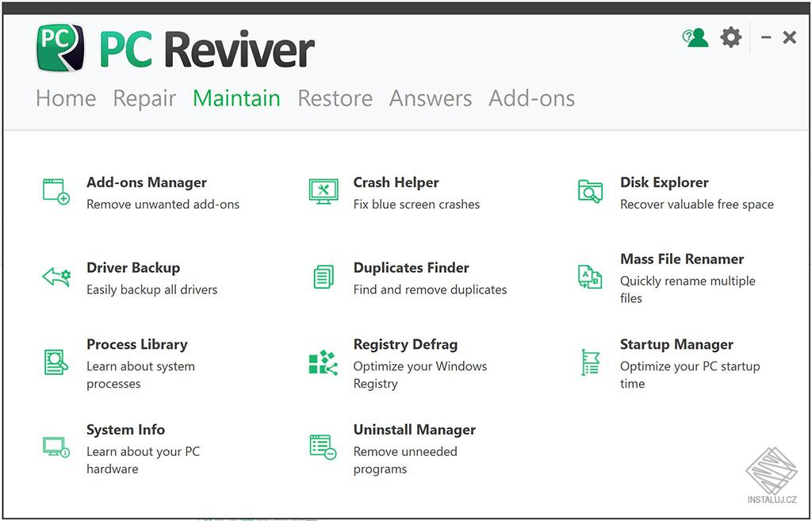Click 'Easily backup all drivers' description
812x521 pixels.
point(151,289)
